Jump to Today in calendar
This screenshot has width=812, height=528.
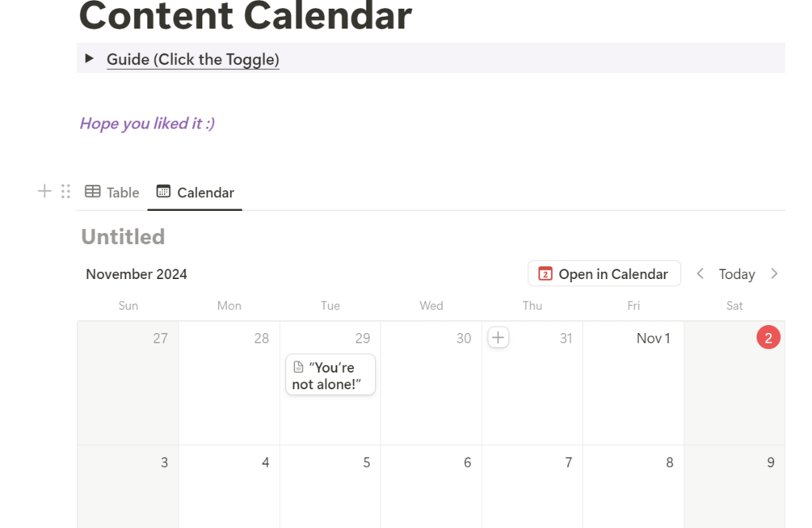click(736, 274)
